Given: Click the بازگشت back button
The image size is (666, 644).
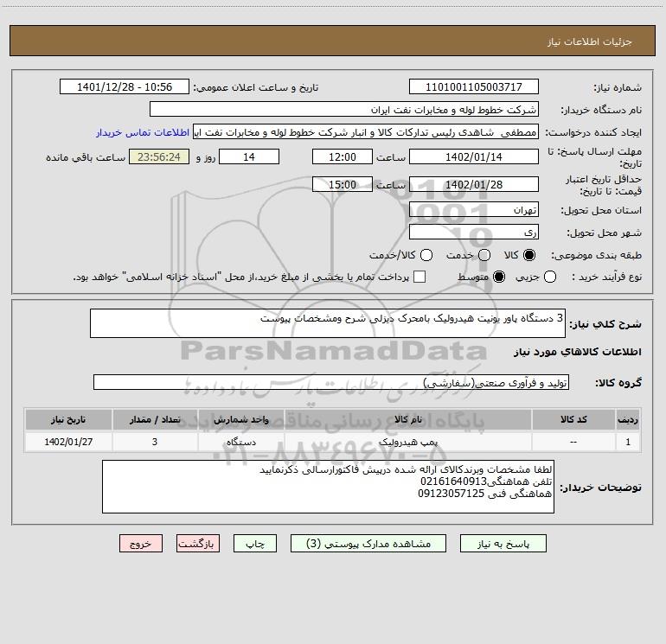Looking at the screenshot, I should tap(198, 544).
